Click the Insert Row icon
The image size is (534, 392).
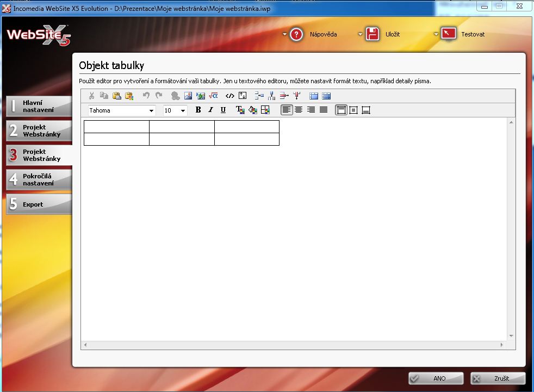click(259, 96)
